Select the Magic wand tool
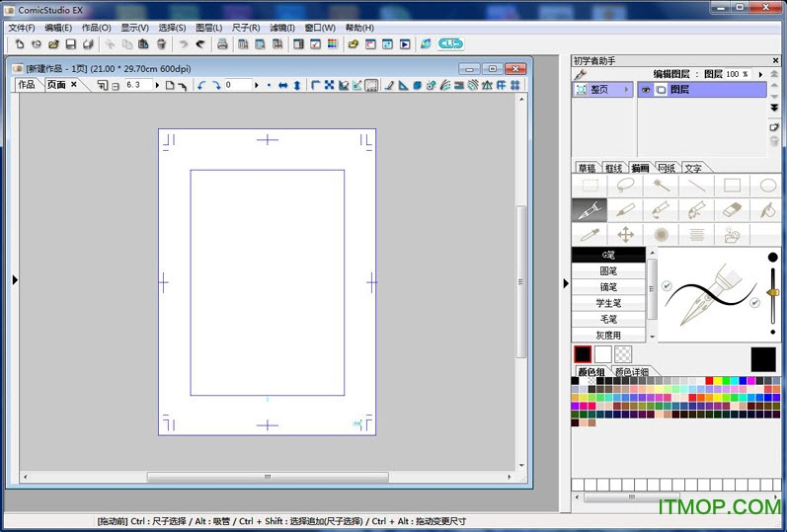Screen dimensions: 787x532 pos(661,186)
